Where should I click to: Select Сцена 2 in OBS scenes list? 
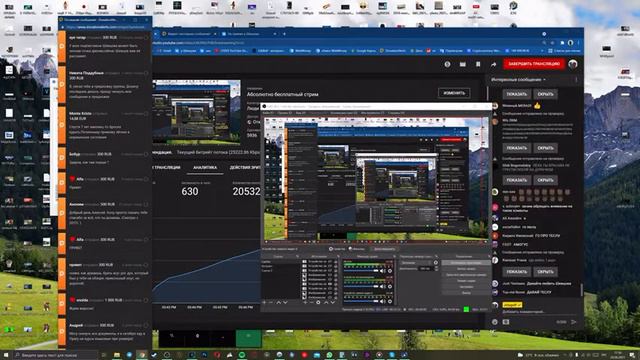tap(267, 271)
